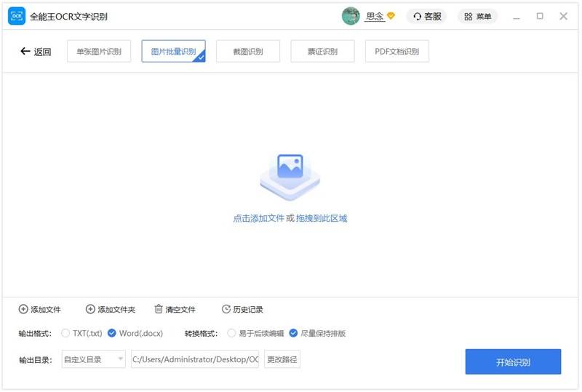The width and height of the screenshot is (582, 392).
Task: Click 添加文件 plus icon
Action: coord(23,309)
